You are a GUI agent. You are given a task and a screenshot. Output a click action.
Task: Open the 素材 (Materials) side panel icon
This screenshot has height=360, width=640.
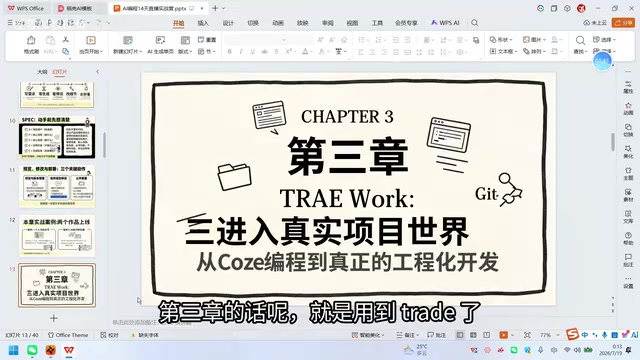pos(628,195)
